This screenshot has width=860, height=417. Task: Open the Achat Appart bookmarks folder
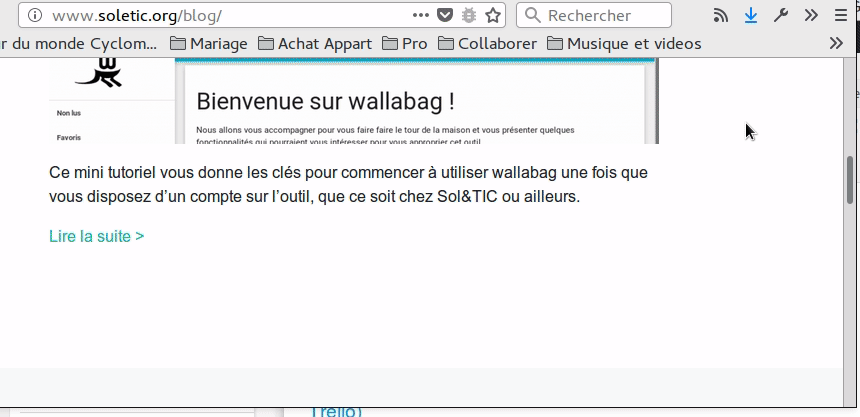315,43
